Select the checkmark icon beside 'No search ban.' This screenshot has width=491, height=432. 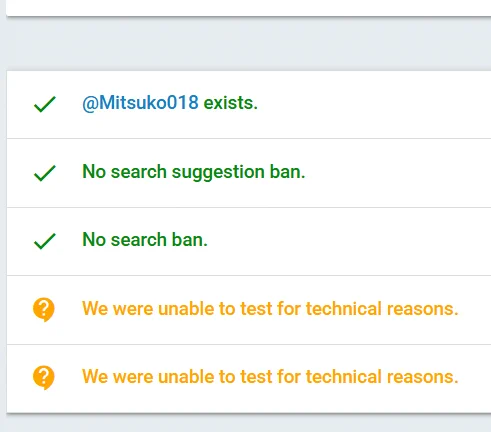[45, 241]
